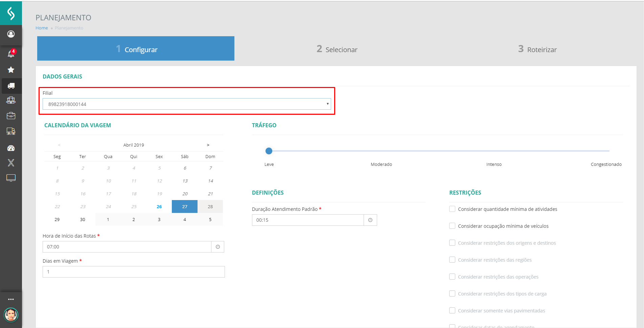Open the truck-with-screen icon in sidebar
Screen dimensions: 644x328
pos(11,131)
